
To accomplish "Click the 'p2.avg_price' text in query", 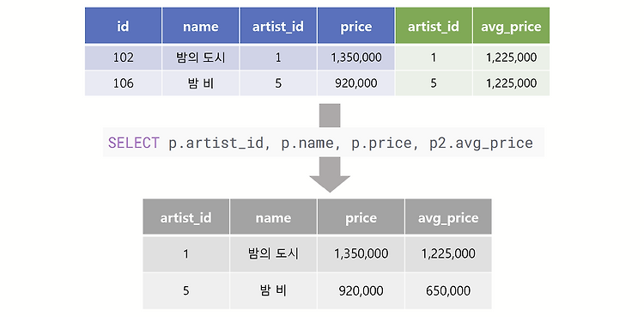I will tap(481, 143).
